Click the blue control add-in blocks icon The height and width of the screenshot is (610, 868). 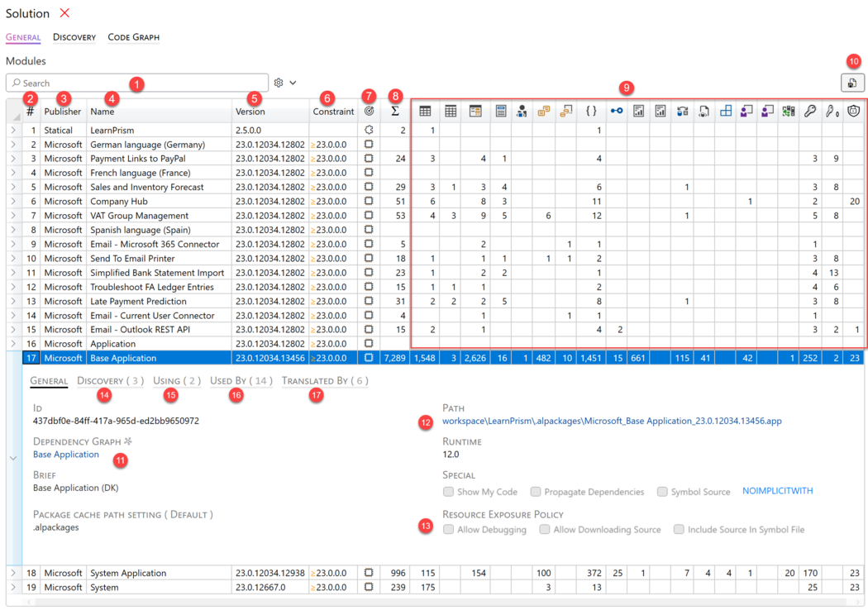725,112
